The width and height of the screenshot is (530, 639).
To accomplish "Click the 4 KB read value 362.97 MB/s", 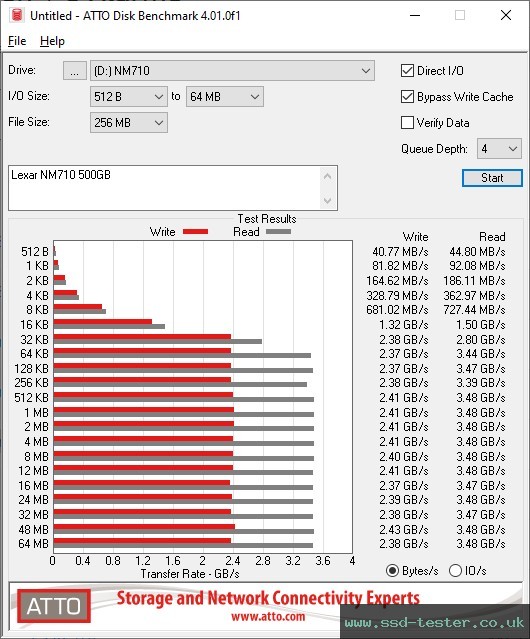I will (474, 295).
